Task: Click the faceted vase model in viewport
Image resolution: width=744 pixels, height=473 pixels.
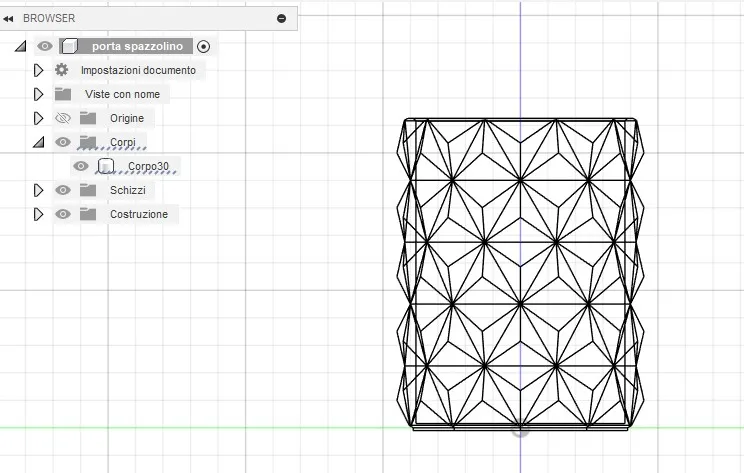Action: tap(521, 274)
